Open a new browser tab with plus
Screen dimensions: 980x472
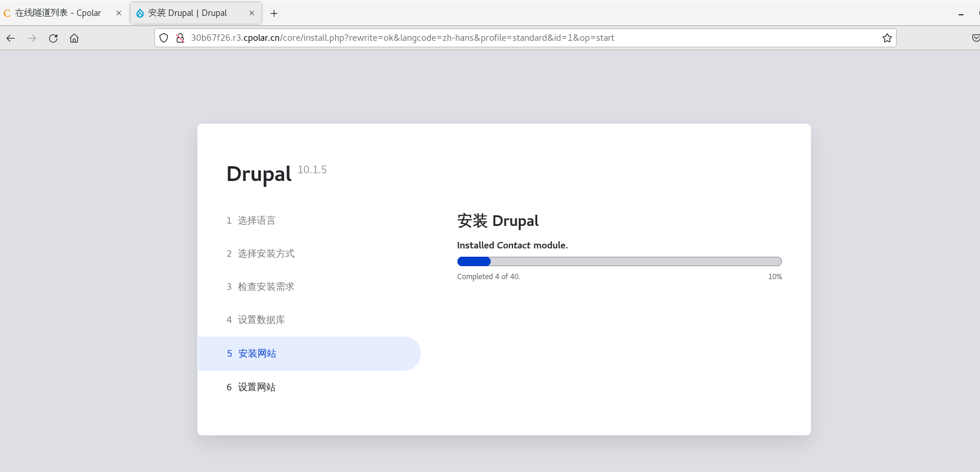tap(274, 13)
